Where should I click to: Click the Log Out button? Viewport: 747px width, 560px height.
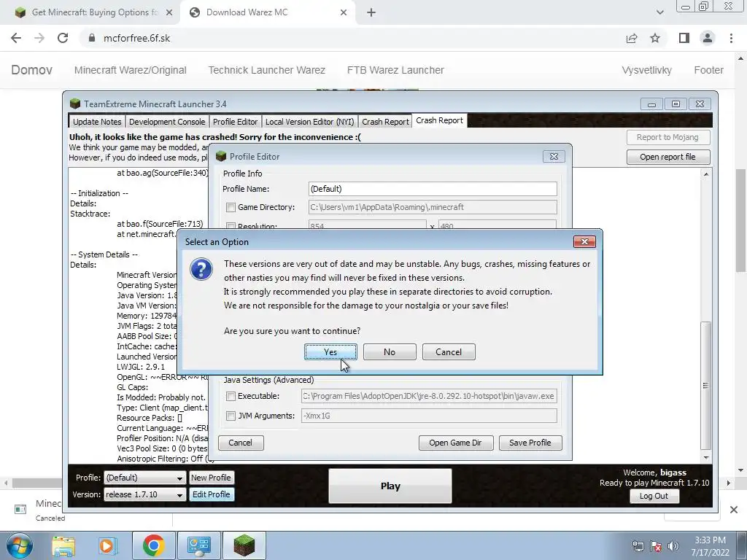pyautogui.click(x=654, y=496)
